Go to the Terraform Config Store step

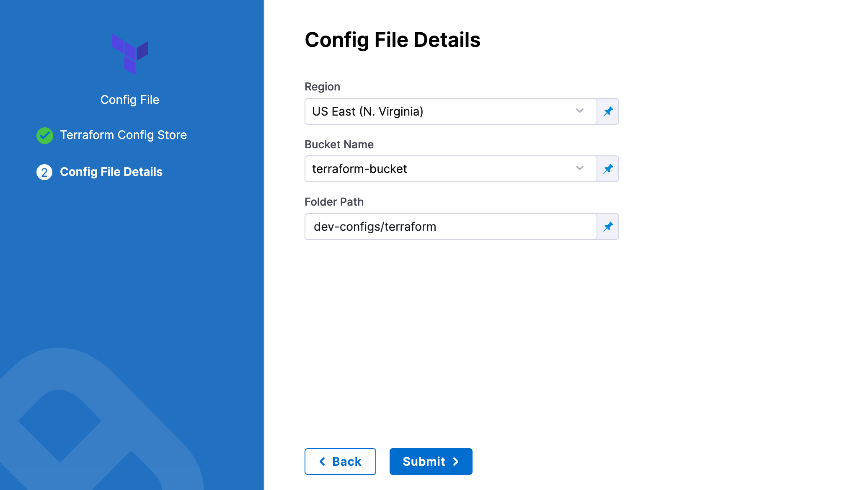pos(123,135)
